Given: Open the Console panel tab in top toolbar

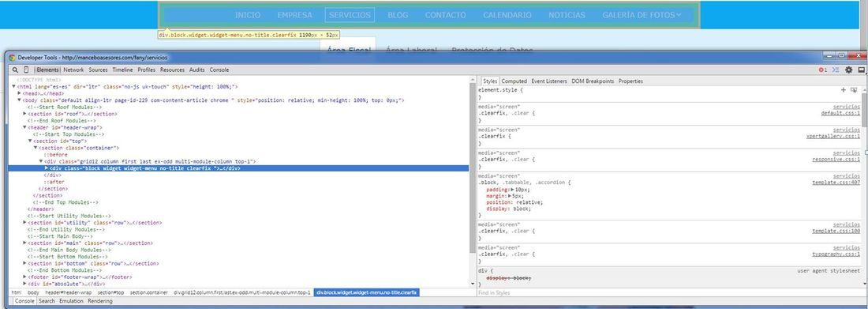Looking at the screenshot, I should (x=219, y=70).
